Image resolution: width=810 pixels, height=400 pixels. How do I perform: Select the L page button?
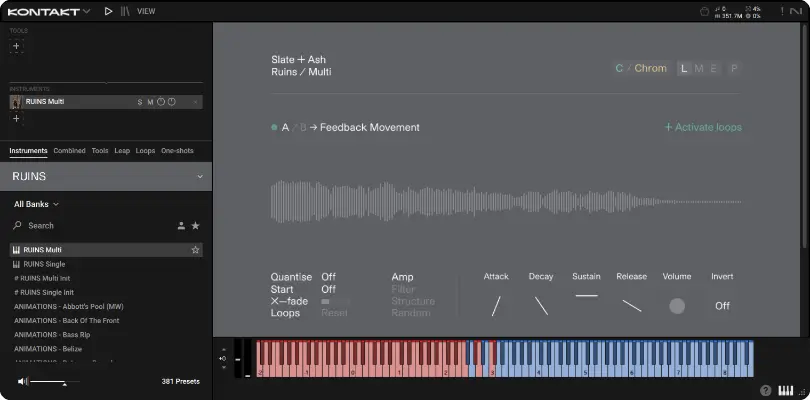point(684,68)
